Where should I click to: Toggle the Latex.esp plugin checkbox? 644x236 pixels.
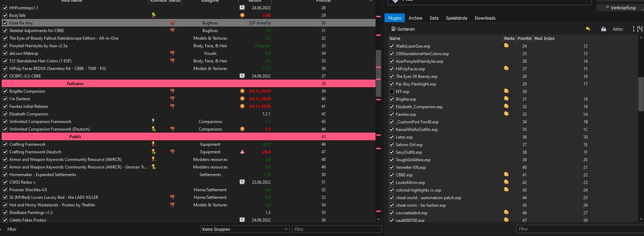click(x=392, y=137)
